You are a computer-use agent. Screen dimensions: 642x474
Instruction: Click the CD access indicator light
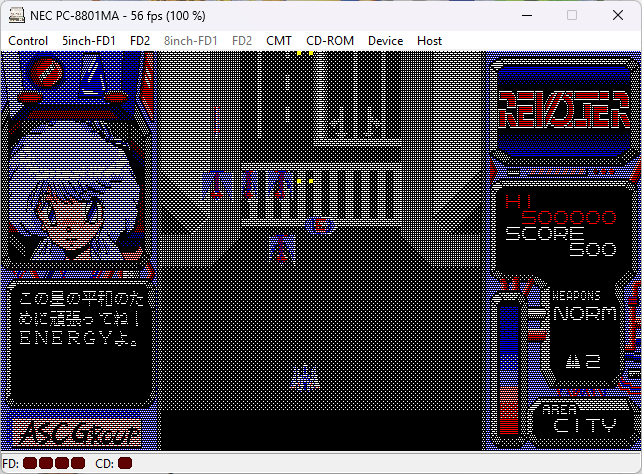125,463
